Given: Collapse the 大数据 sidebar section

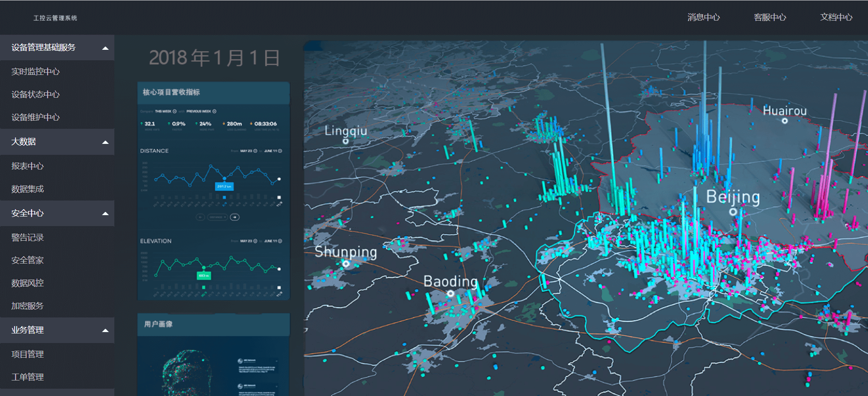Looking at the screenshot, I should tap(105, 142).
